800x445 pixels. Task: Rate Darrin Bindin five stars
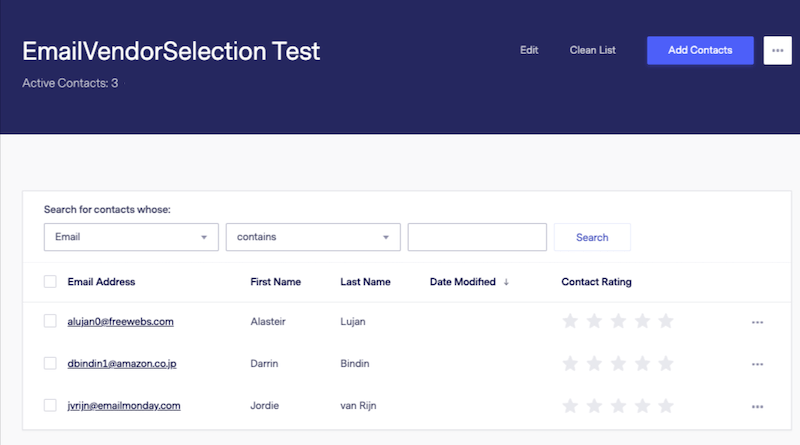click(x=666, y=363)
